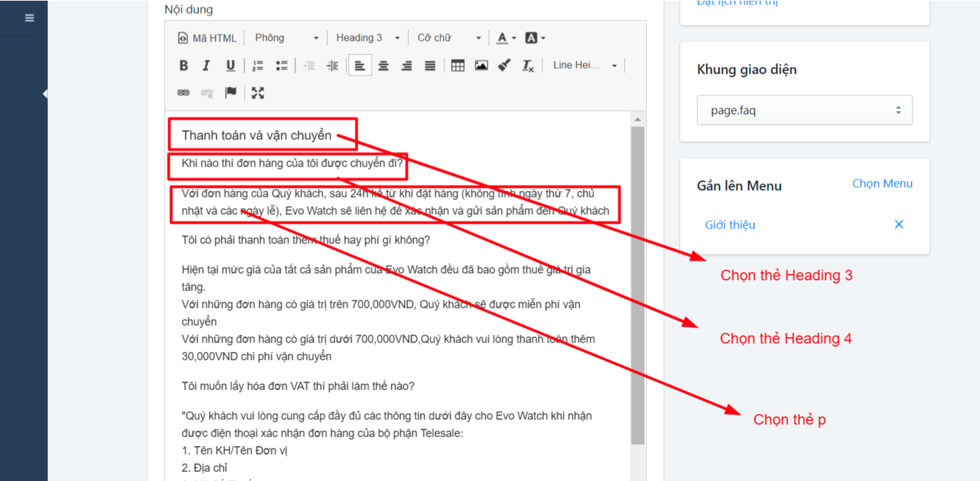
Task: Insert a numbered list
Action: tap(258, 66)
